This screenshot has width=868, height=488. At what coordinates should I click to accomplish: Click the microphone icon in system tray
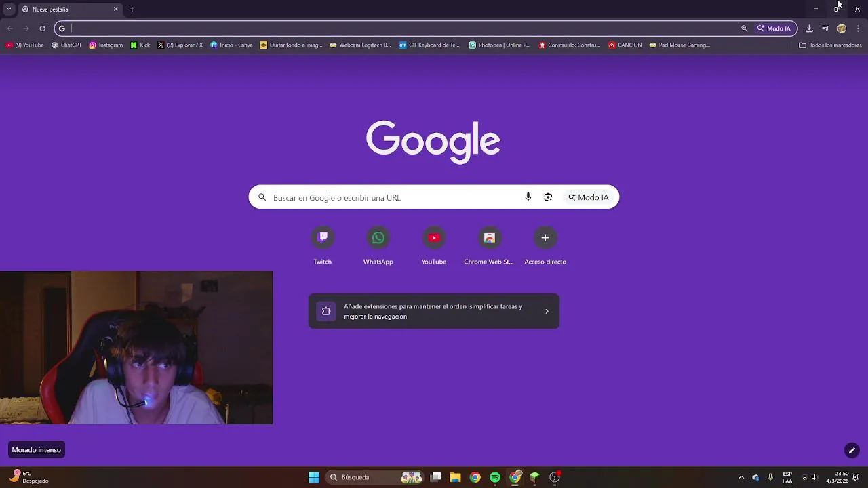click(x=770, y=477)
